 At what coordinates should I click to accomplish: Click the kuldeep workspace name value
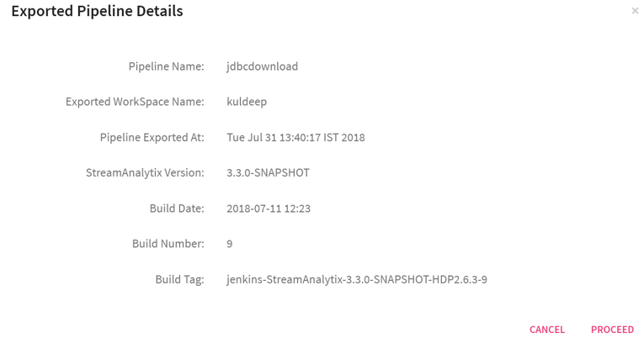coord(247,102)
